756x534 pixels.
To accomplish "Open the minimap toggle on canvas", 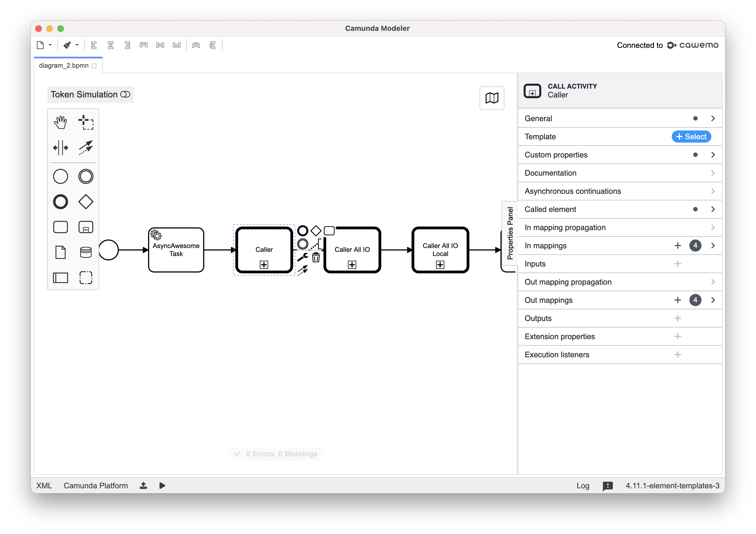I will pyautogui.click(x=492, y=97).
